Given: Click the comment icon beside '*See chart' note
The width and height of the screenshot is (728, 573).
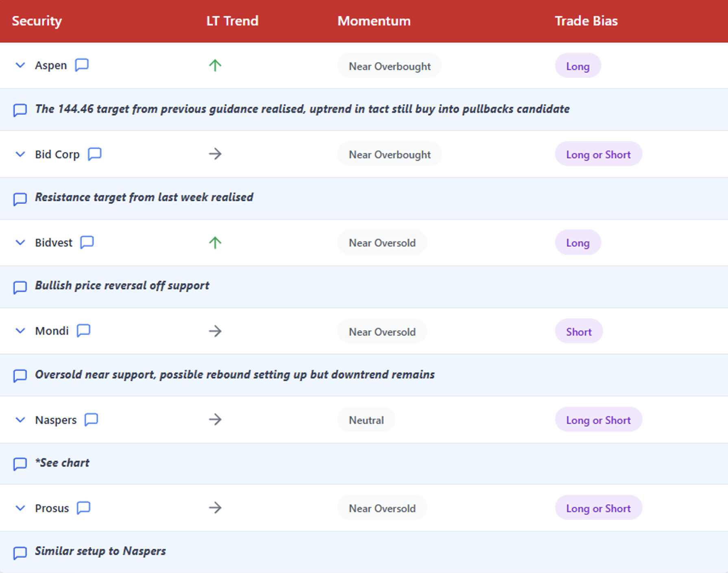Looking at the screenshot, I should pos(20,464).
